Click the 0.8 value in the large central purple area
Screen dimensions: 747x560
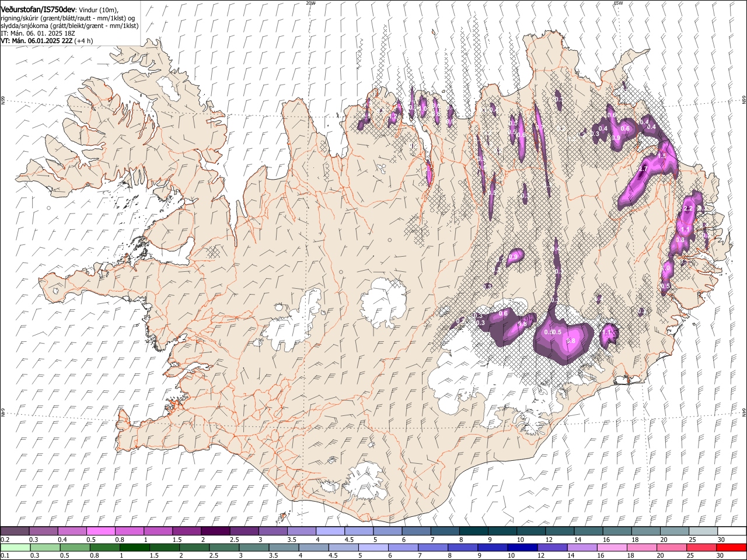(x=571, y=341)
